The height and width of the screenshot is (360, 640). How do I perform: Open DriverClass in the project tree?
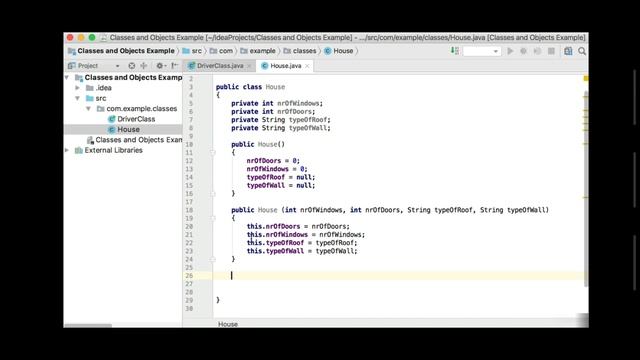click(x=131, y=119)
